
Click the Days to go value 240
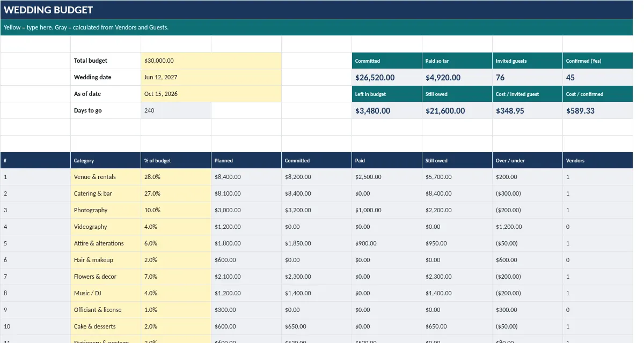[x=176, y=110]
